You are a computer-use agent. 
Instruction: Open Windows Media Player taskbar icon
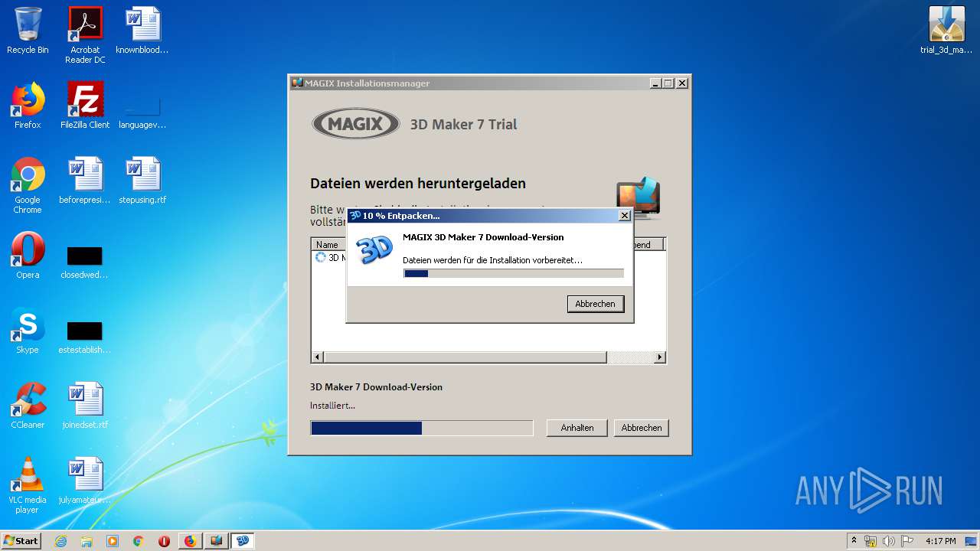113,541
